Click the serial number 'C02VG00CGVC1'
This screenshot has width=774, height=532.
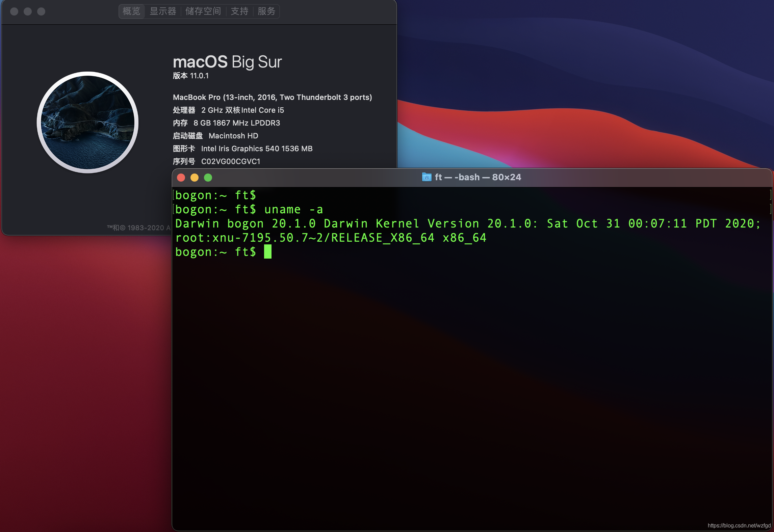[x=231, y=161]
